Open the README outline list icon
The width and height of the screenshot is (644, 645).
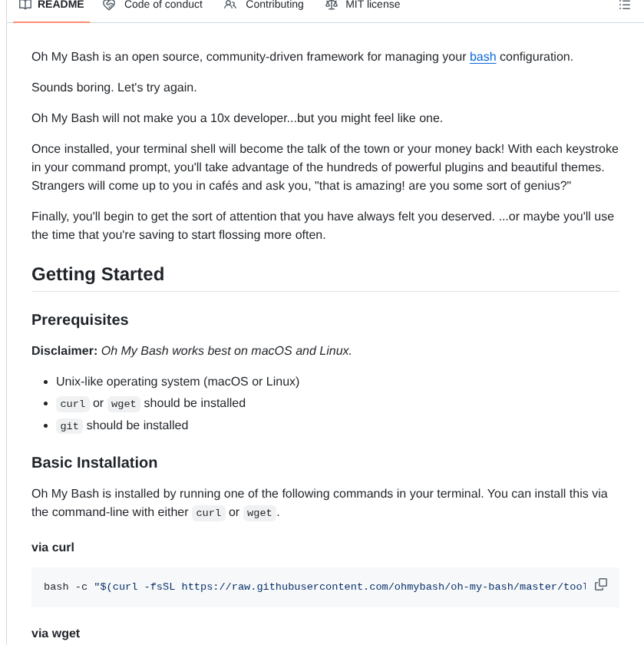click(x=625, y=5)
